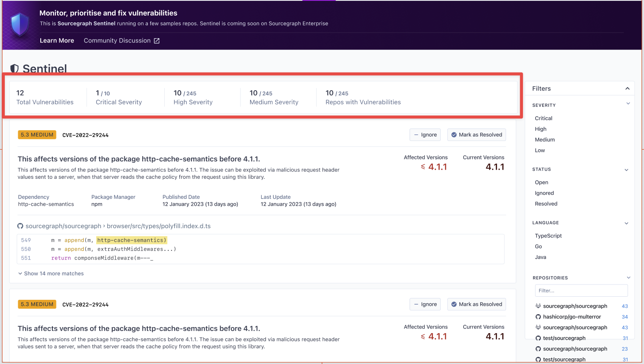
Task: Click Mark as Resolved in the lower CVE card
Action: point(477,305)
